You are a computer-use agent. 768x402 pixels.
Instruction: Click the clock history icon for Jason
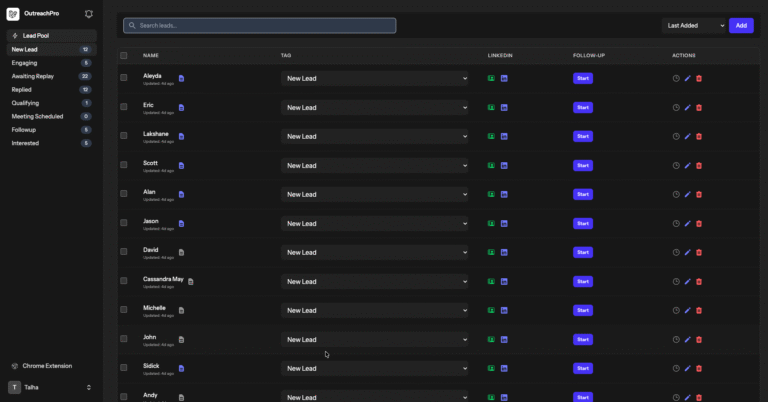click(x=676, y=224)
